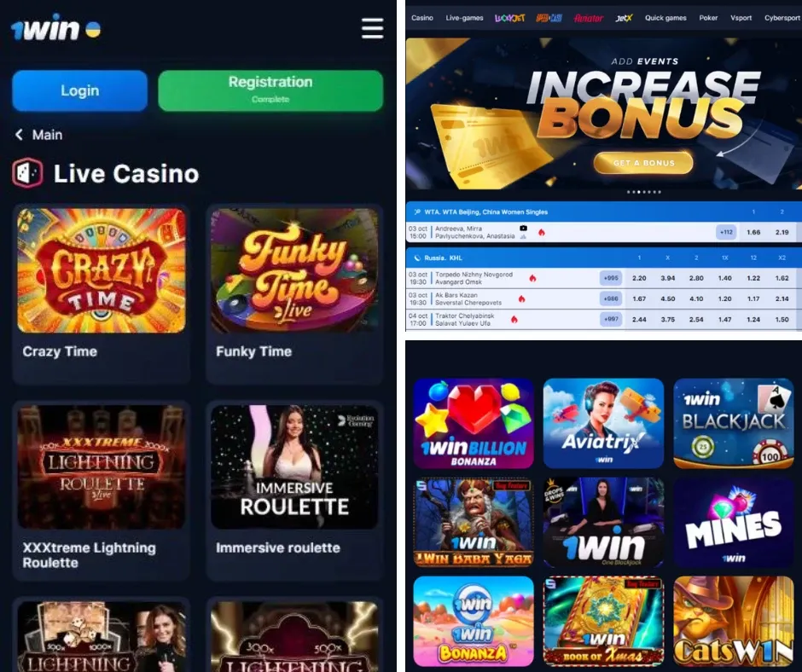Open the Aviatrix game thumbnail
802x672 pixels.
tap(603, 423)
